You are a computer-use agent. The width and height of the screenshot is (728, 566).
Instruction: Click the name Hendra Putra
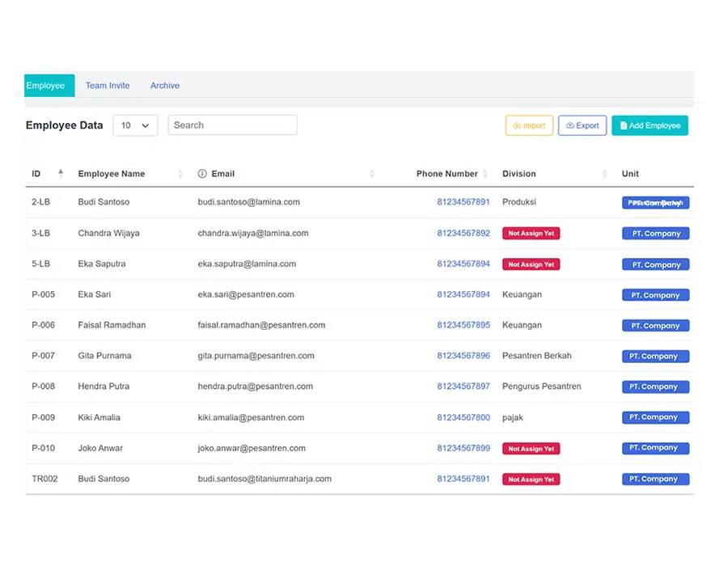click(x=104, y=386)
